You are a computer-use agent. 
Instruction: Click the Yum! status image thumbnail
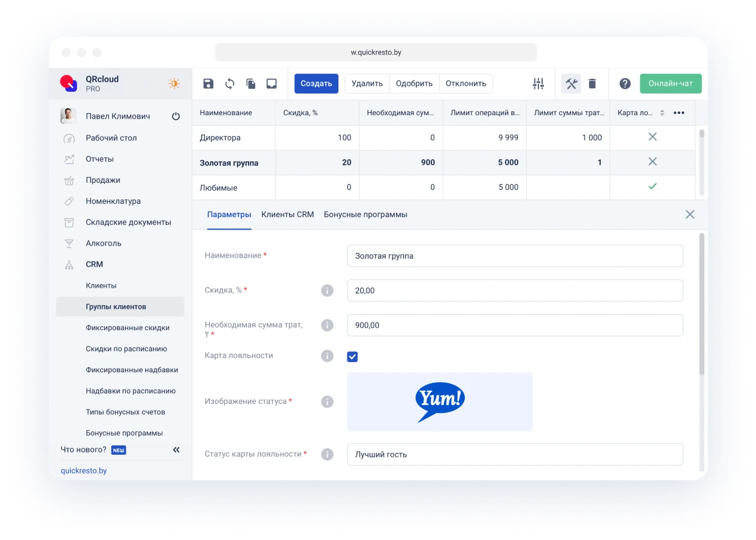(440, 402)
